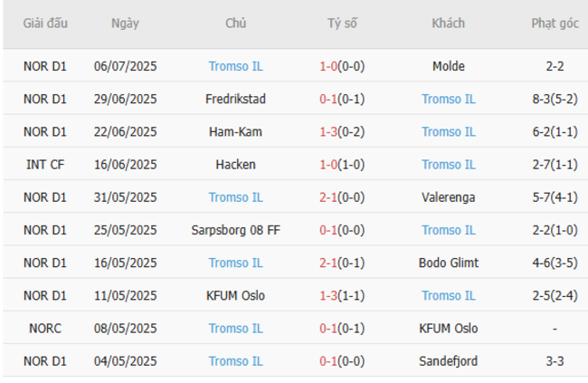Viewport: 588px width, 383px height.
Task: Click the INT CF league label
Action: pyautogui.click(x=45, y=165)
